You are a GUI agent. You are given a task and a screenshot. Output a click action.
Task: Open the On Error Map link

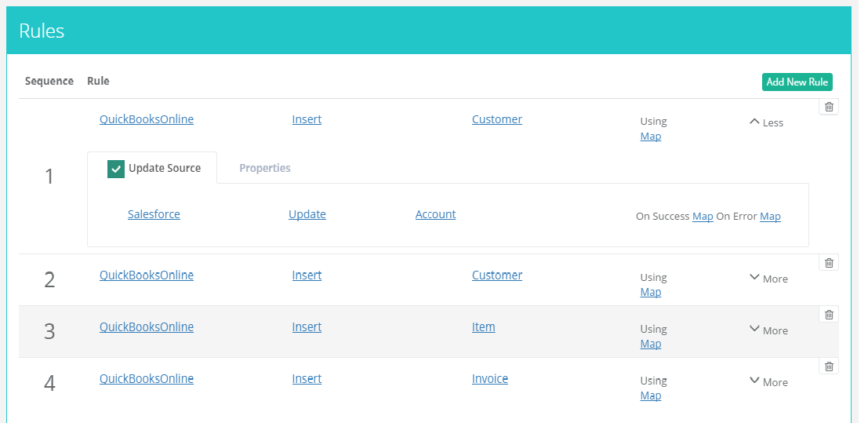770,217
